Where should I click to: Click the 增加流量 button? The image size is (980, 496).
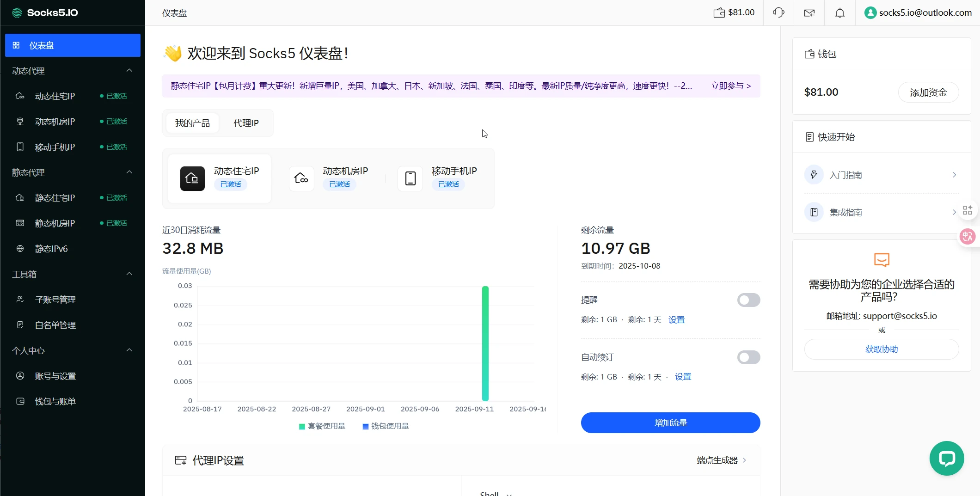670,423
